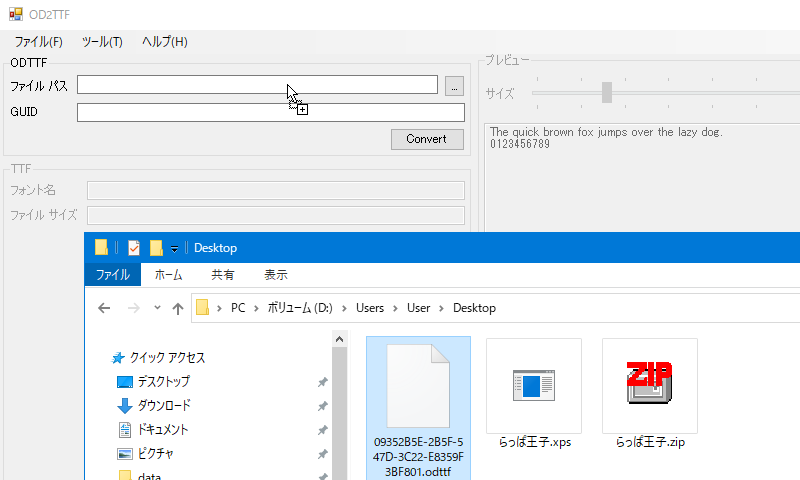This screenshot has height=480, width=800.
Task: Open the ファイル(F) menu in OD2TTF
Action: [x=38, y=42]
